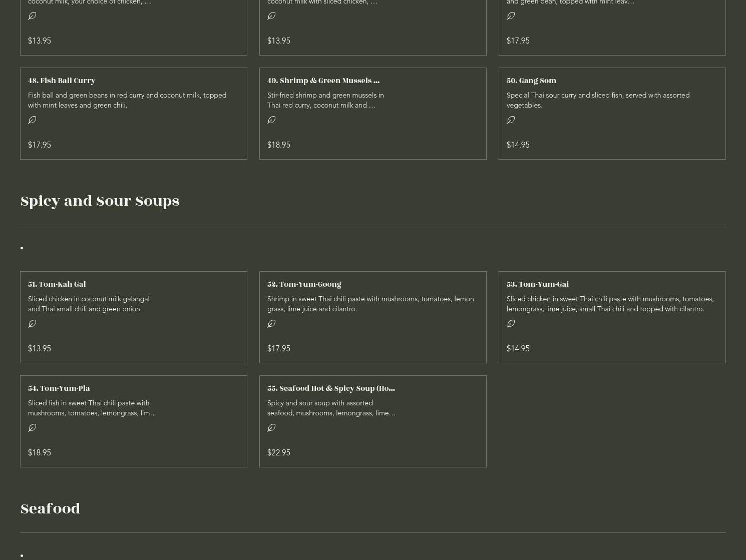Click the $18.95 price of Shrimp & Green Mussels

pos(279,145)
